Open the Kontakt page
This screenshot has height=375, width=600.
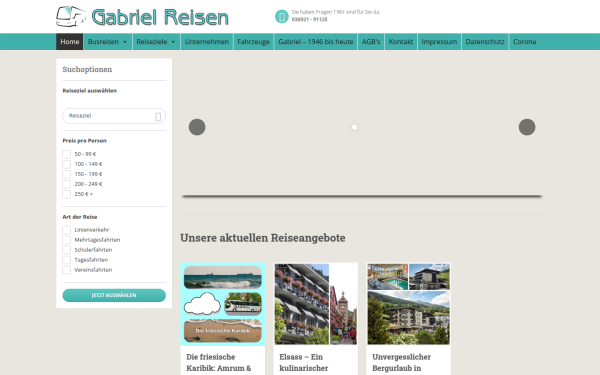(x=401, y=42)
